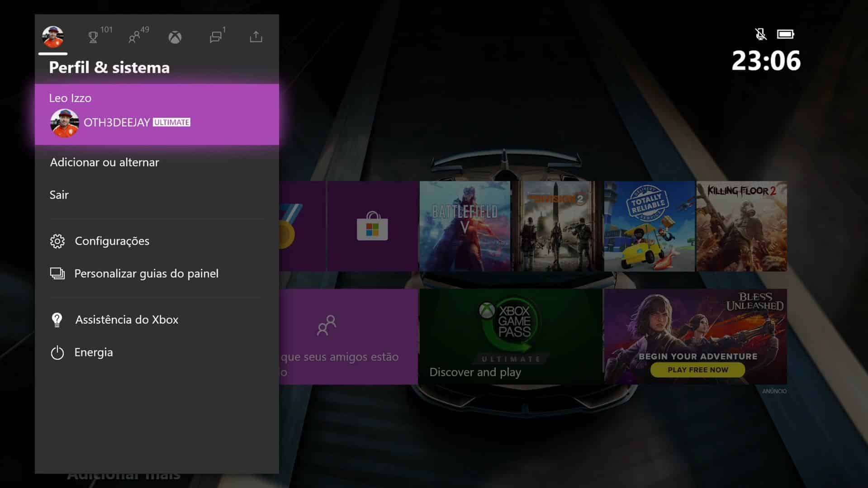Launch the Killing Floor 2 tile
The image size is (868, 488).
[x=742, y=226]
